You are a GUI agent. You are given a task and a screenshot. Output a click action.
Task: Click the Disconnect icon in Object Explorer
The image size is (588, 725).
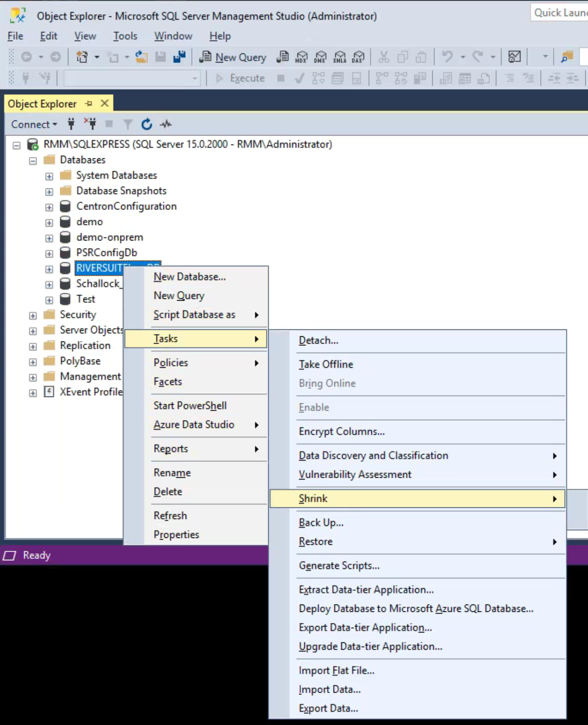click(x=90, y=124)
